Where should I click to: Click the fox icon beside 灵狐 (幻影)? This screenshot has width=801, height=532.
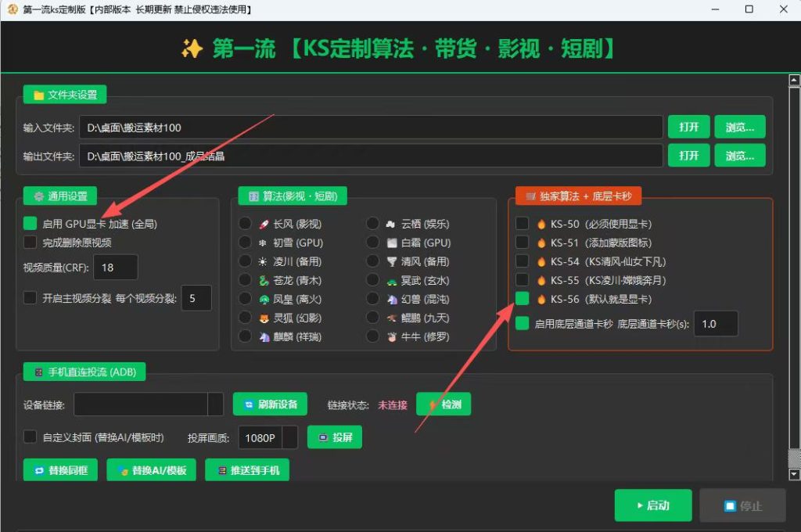[x=264, y=318]
